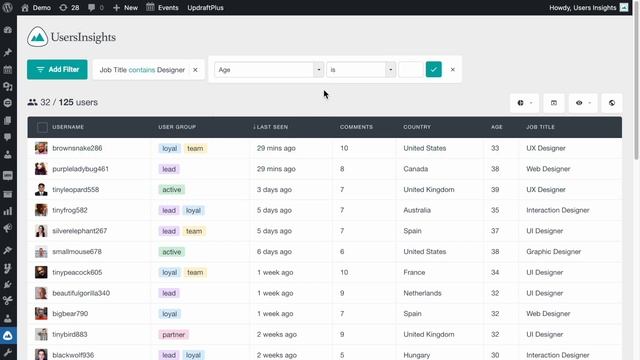Open the Dashboard gauge sidebar icon

click(x=8, y=30)
